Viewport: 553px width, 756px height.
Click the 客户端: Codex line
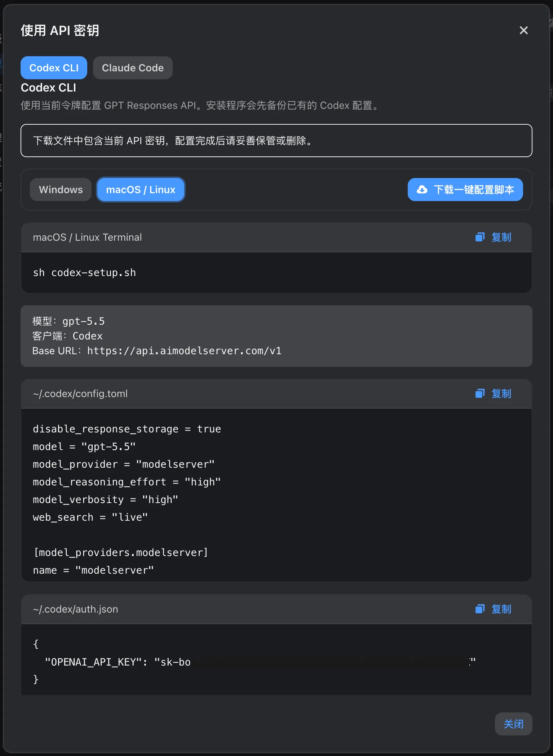coord(67,336)
